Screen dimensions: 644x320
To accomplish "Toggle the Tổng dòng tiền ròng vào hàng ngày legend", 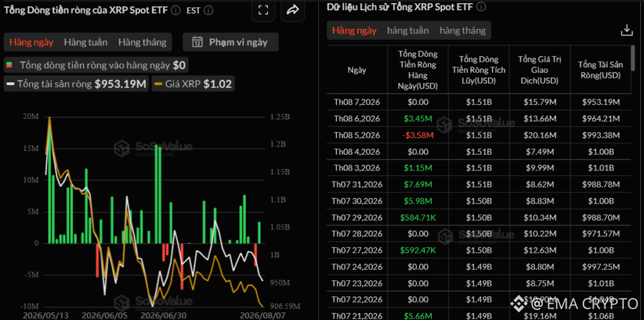I will pyautogui.click(x=97, y=65).
